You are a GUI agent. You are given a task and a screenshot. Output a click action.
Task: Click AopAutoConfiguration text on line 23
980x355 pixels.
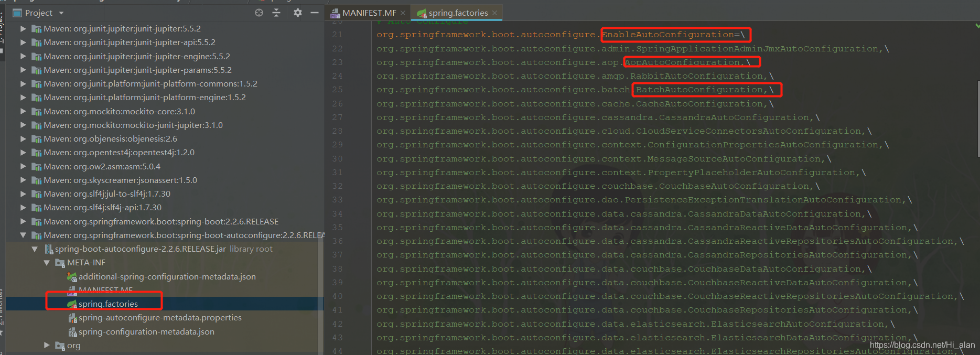pos(682,62)
